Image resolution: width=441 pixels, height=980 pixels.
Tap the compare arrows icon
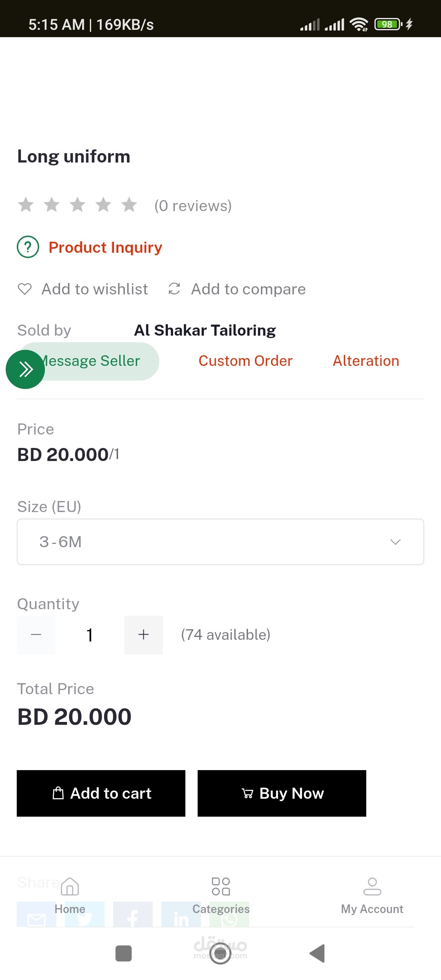point(174,289)
